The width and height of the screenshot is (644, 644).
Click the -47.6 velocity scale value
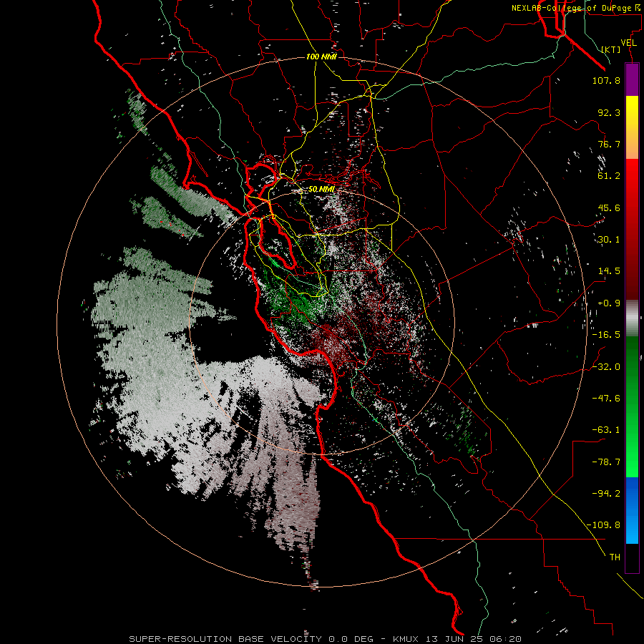click(x=606, y=399)
